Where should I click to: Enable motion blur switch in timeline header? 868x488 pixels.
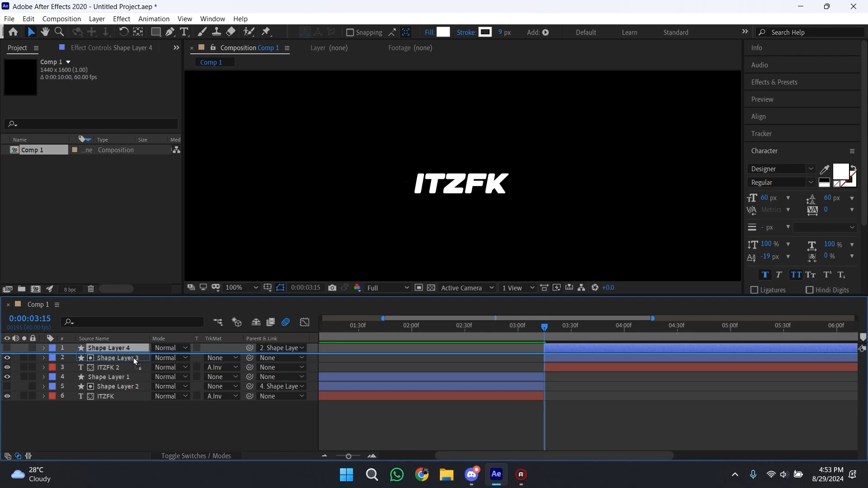coord(285,322)
